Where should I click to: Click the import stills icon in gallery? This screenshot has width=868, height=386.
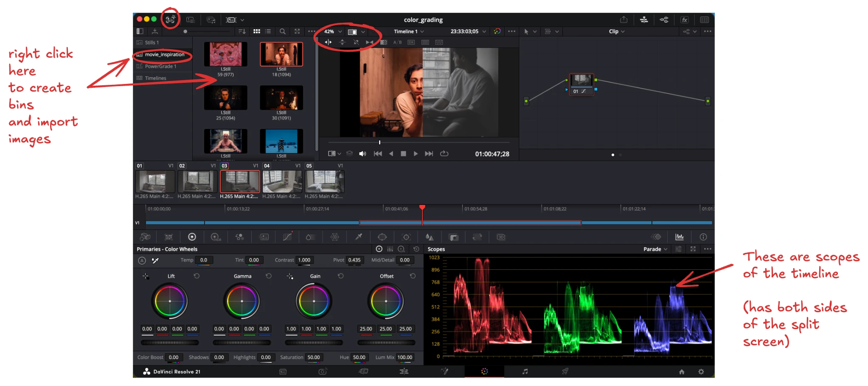155,31
